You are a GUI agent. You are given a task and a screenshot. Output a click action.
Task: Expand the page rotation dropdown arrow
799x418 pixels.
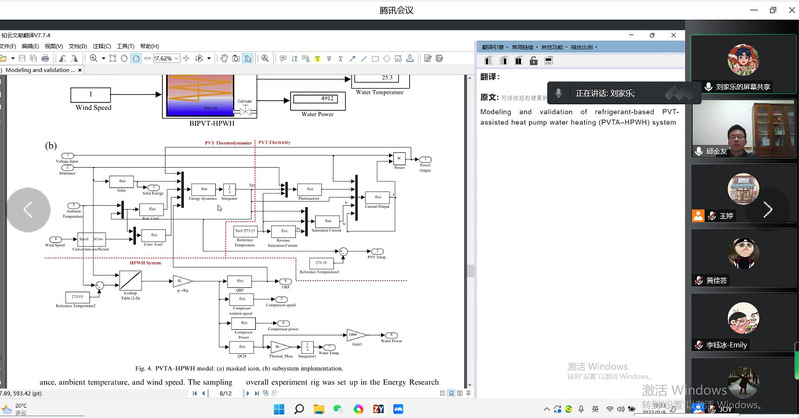coord(209,59)
